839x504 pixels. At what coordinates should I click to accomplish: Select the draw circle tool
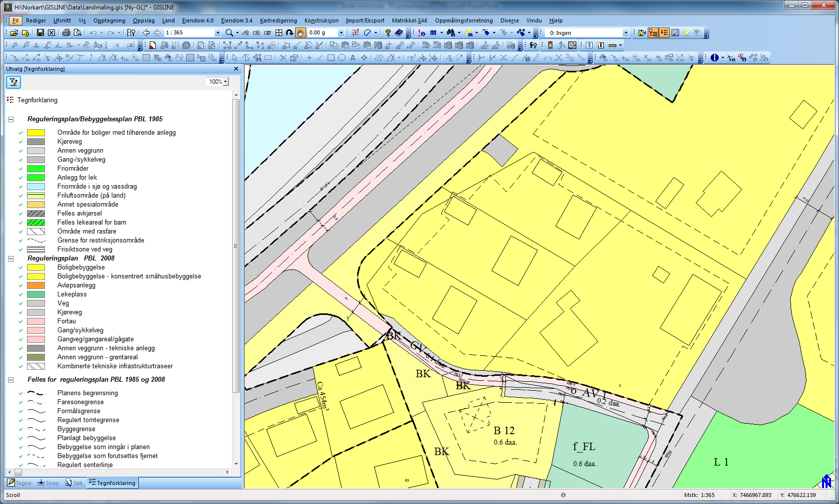[342, 57]
